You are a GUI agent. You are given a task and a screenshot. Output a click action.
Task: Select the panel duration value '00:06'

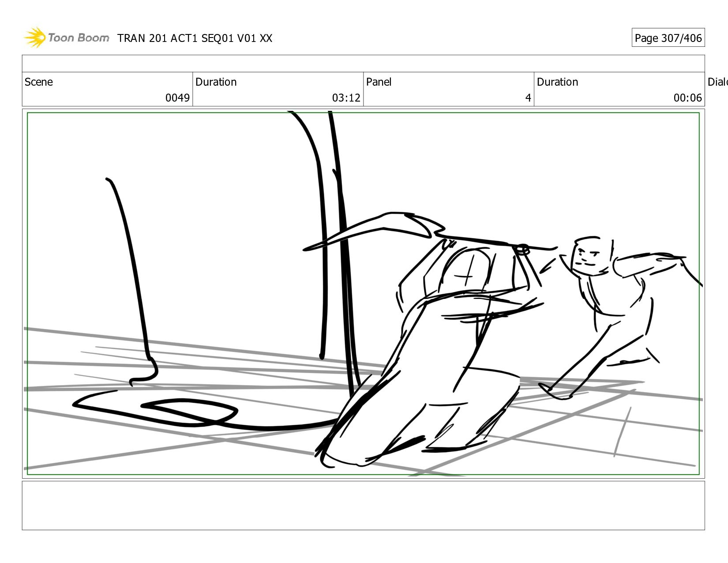(x=687, y=98)
